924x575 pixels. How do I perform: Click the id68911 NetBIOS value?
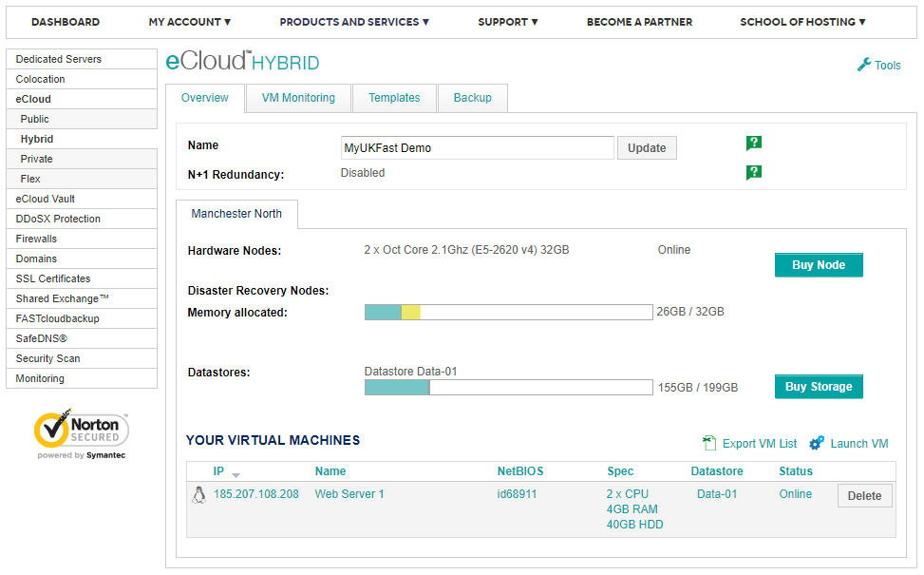[x=517, y=494]
